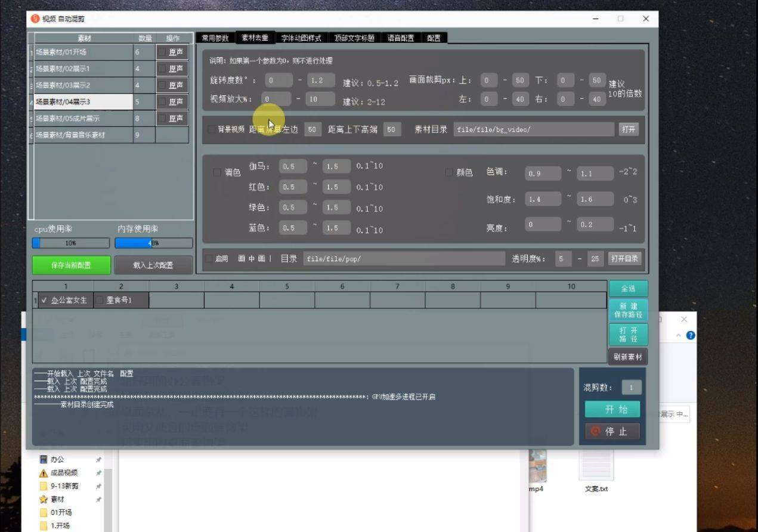This screenshot has height=532, width=758.
Task: Click the 新建保存路径 button
Action: coord(628,310)
